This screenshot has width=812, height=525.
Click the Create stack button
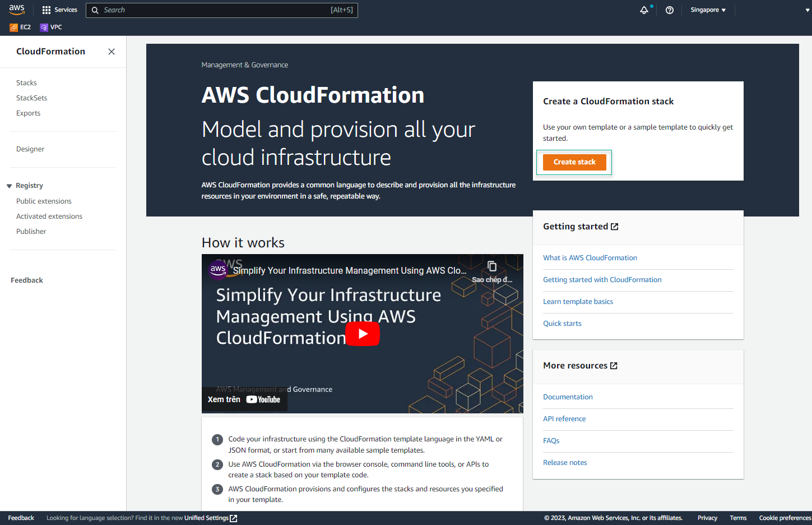click(x=574, y=162)
